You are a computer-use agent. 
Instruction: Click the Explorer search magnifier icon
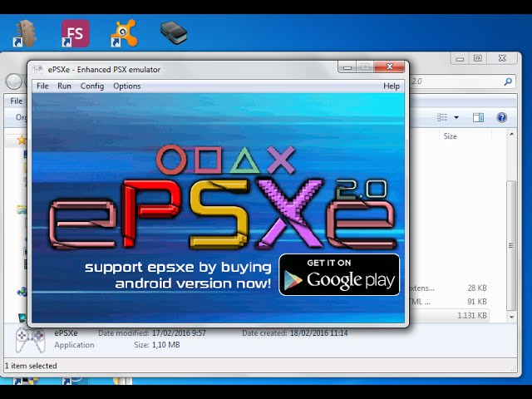click(x=508, y=81)
